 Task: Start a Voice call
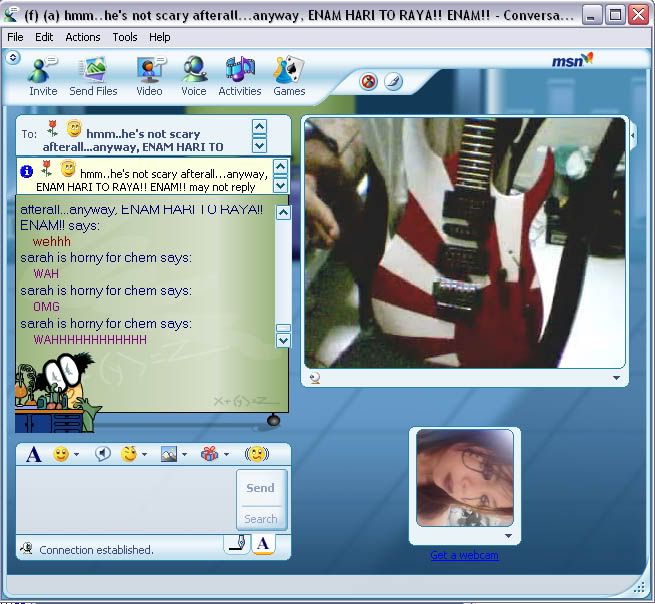coord(194,75)
